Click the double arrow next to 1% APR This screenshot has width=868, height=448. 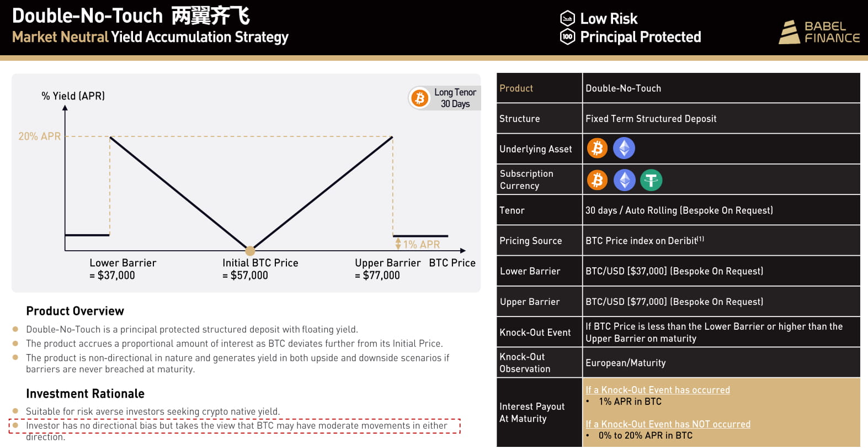(x=398, y=244)
